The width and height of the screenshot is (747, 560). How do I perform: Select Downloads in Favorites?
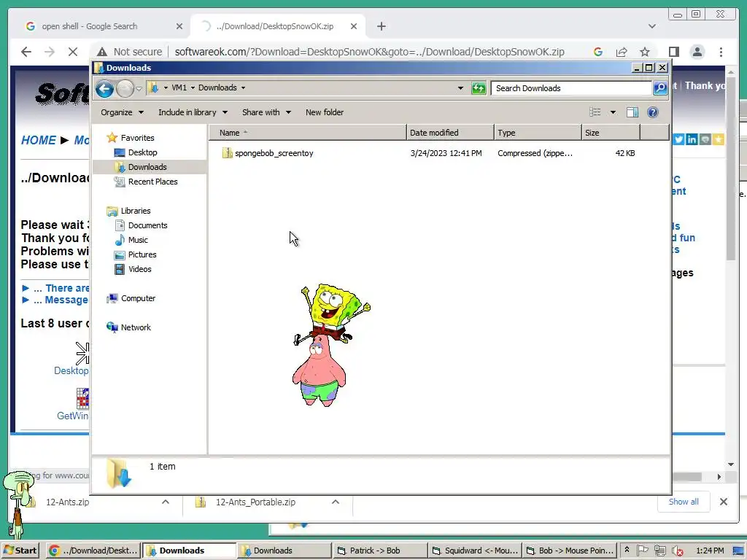point(147,167)
